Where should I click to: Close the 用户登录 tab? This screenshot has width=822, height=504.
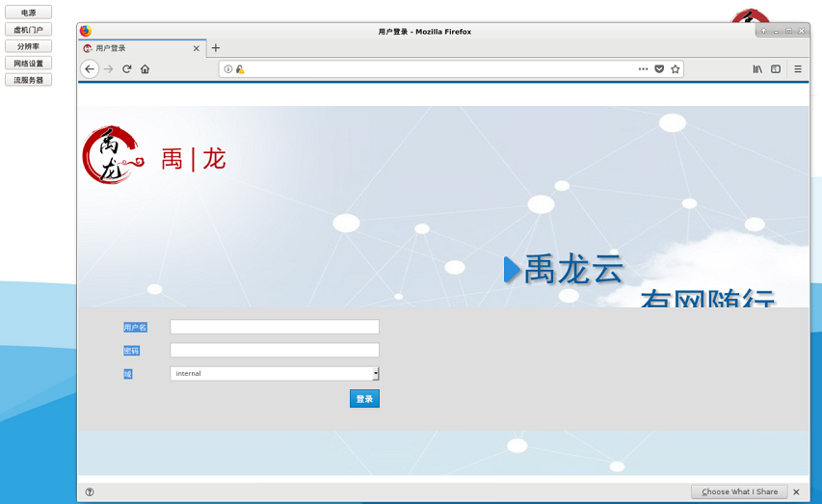point(196,48)
